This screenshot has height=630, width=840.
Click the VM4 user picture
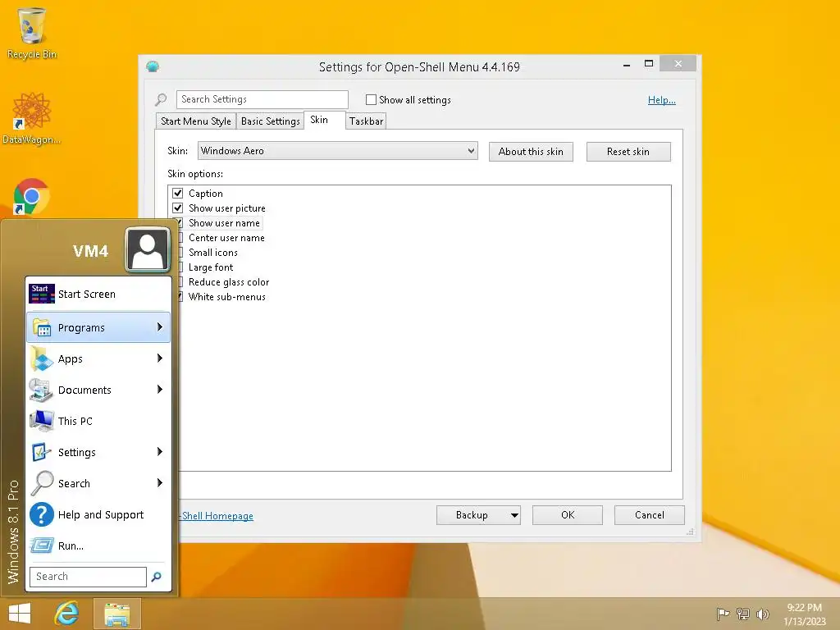[148, 250]
